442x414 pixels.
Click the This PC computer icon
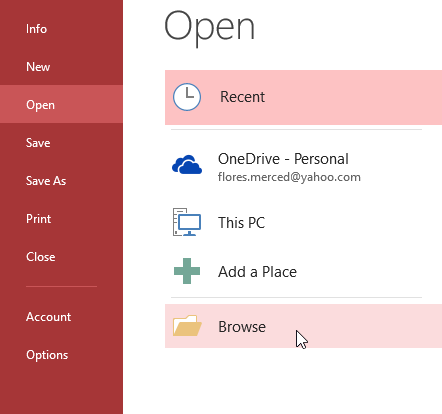coord(187,222)
